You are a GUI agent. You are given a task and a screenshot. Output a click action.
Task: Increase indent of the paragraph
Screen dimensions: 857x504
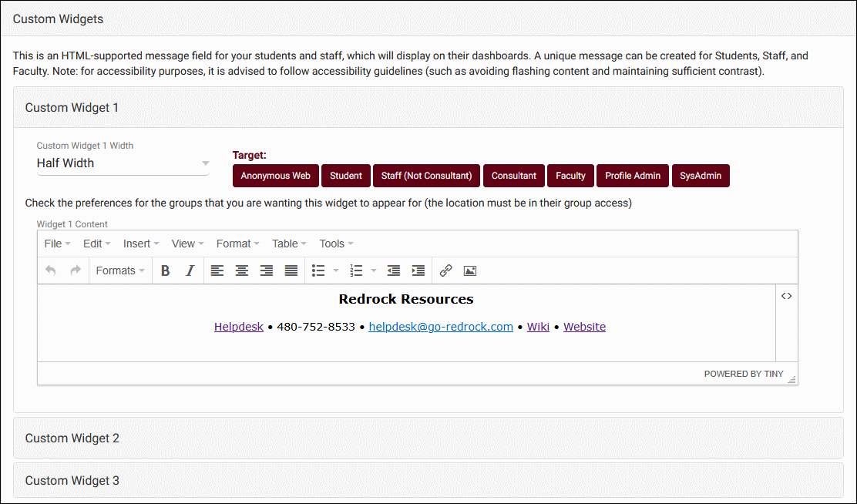point(418,270)
